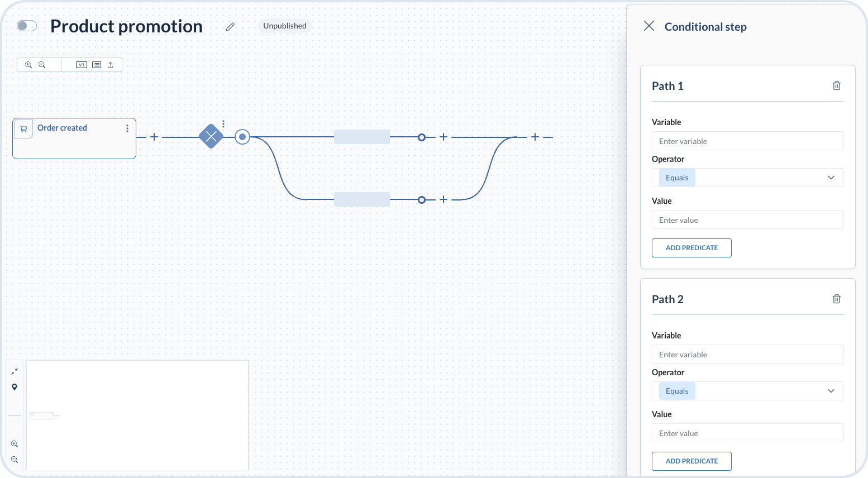This screenshot has height=478, width=868.
Task: Delete Path 2 with trash icon
Action: click(x=836, y=299)
